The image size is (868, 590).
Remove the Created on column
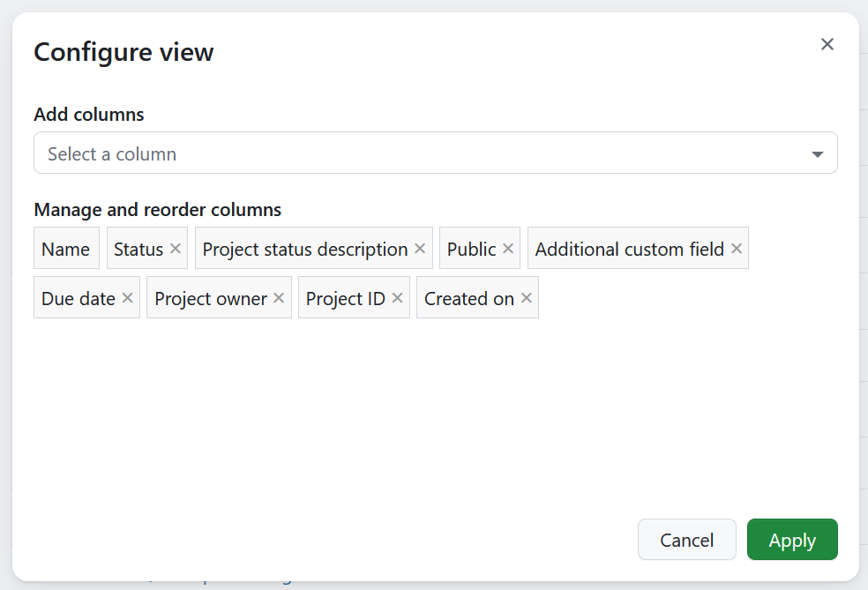coord(527,298)
